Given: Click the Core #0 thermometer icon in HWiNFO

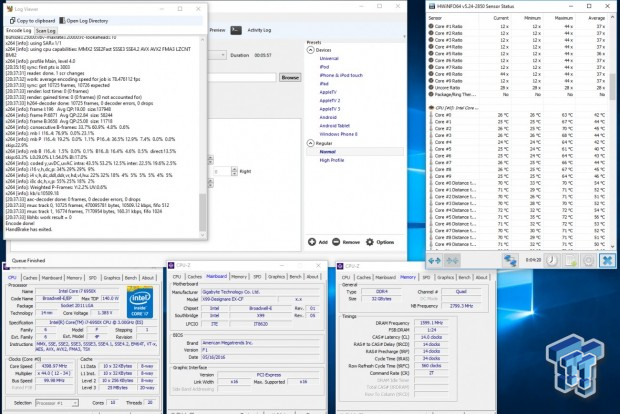Looking at the screenshot, I should click(x=431, y=115).
